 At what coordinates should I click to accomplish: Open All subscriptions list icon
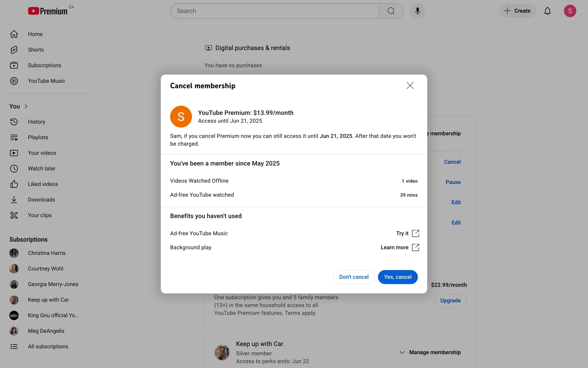coord(14,347)
